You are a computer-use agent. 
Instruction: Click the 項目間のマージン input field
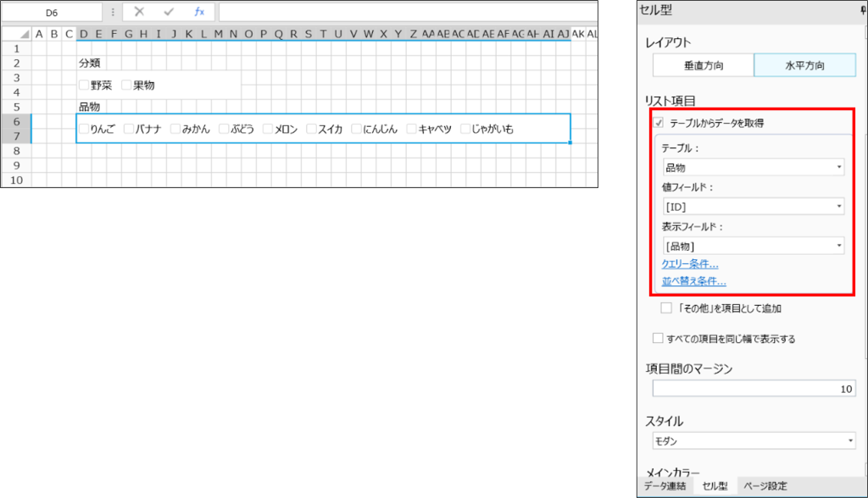(754, 389)
